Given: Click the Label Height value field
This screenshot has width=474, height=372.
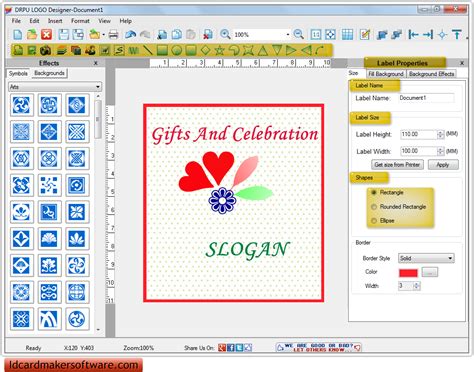Looking at the screenshot, I should coord(418,134).
